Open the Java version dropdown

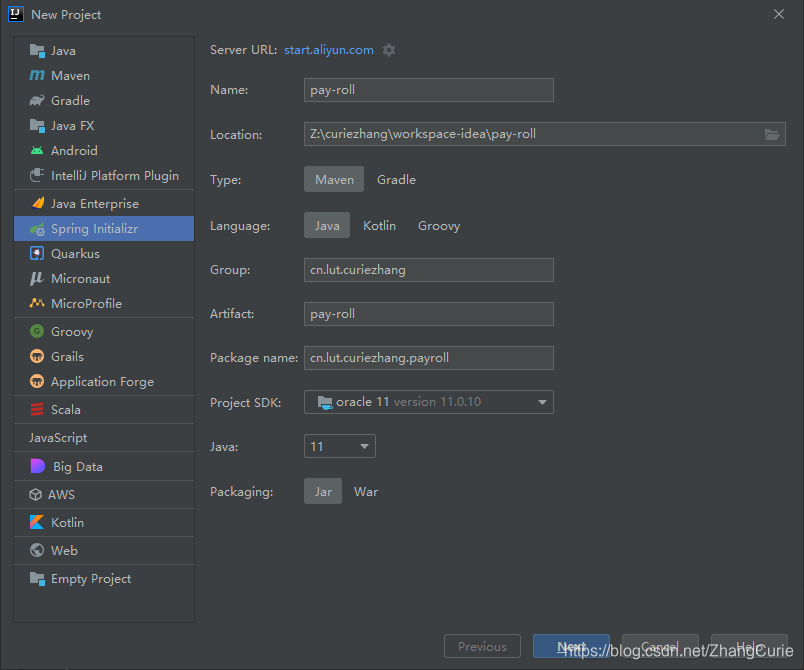click(339, 446)
